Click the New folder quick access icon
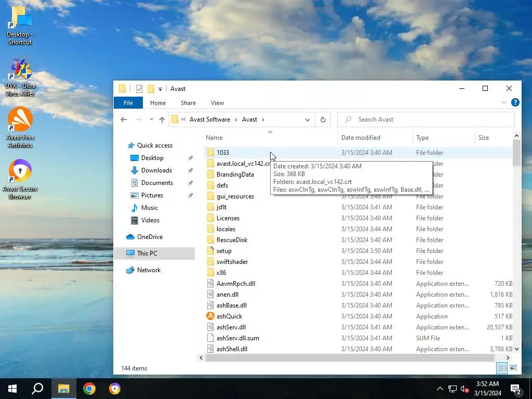Image resolution: width=532 pixels, height=399 pixels. [151, 89]
